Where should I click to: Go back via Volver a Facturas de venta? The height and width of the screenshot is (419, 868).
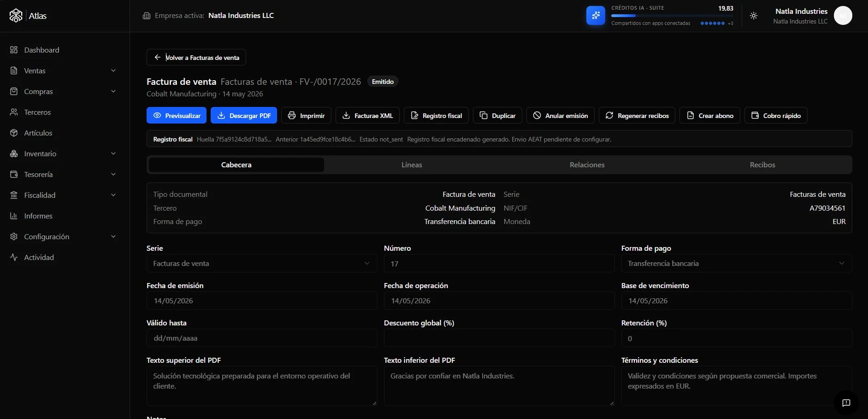(x=196, y=57)
